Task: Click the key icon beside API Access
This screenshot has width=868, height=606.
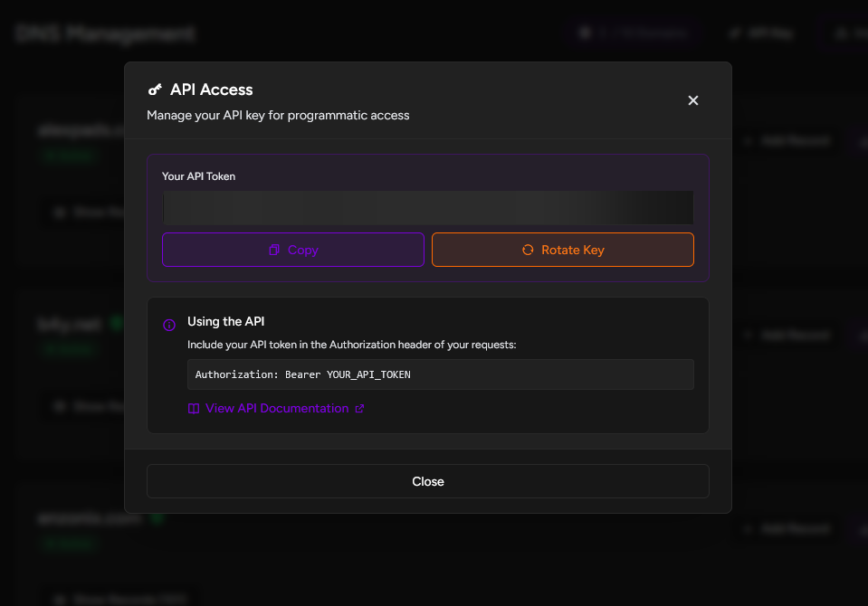Action: [x=155, y=90]
